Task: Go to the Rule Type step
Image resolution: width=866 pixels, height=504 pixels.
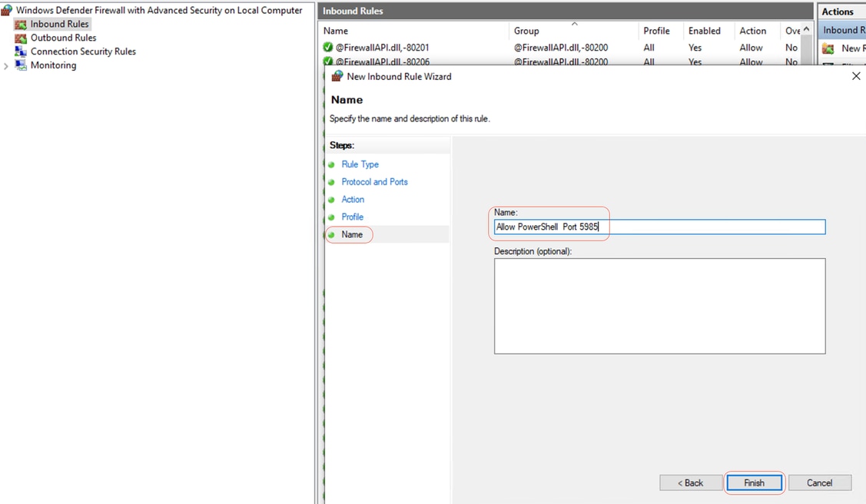Action: point(360,164)
